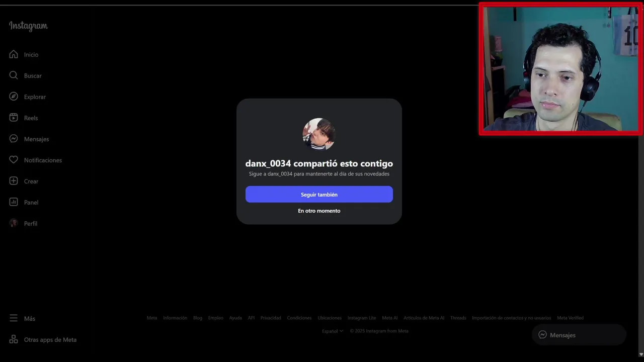Open Meta AI footer link

(390, 318)
